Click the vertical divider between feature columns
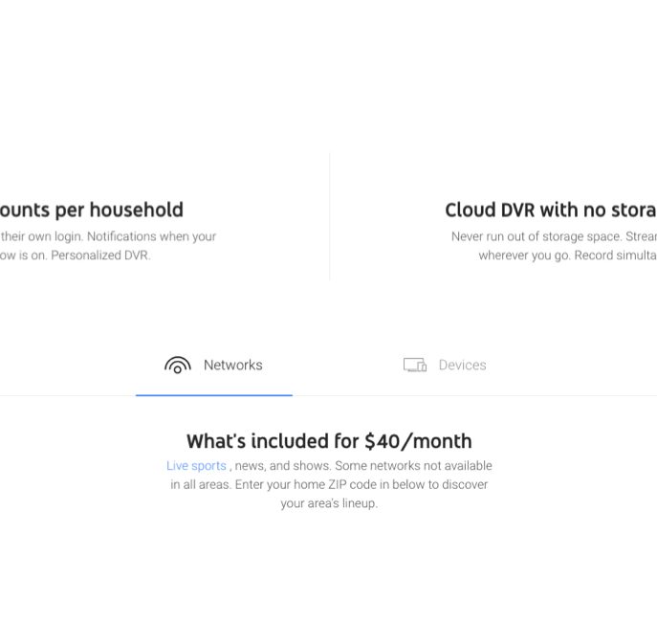 click(x=329, y=216)
